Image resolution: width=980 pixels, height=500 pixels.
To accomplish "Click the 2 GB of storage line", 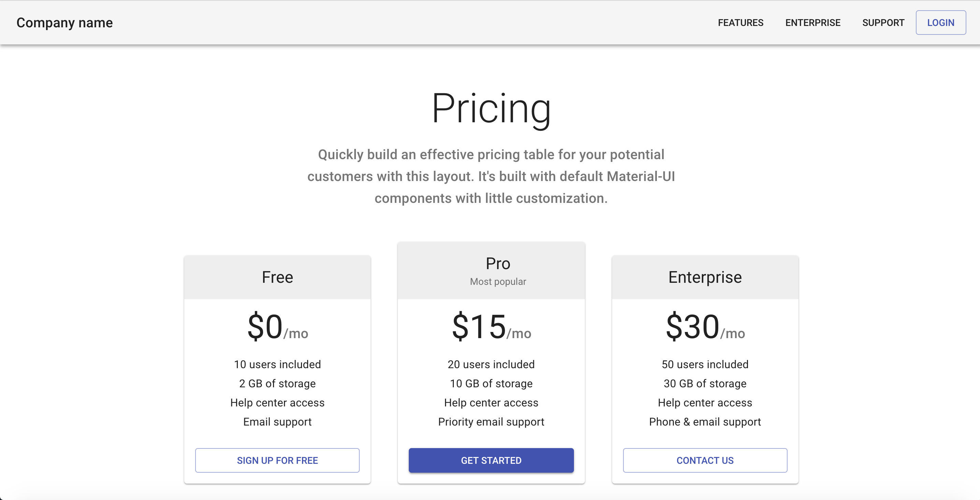I will (277, 384).
